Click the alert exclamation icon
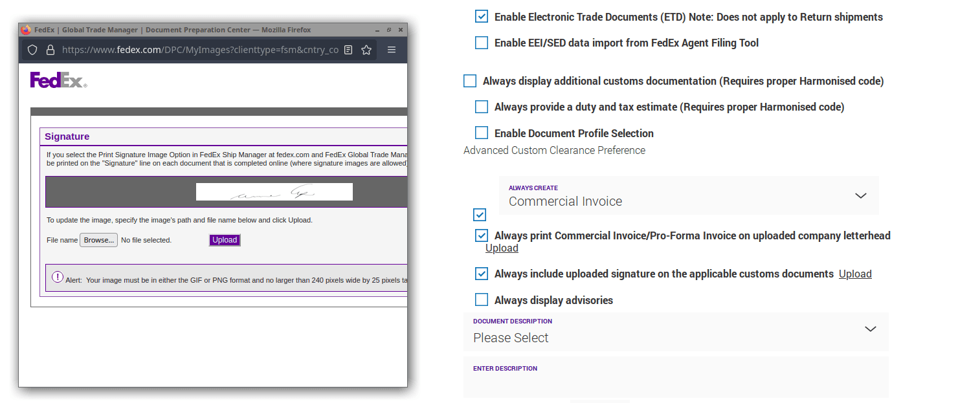Image resolution: width=980 pixels, height=403 pixels. (x=58, y=278)
